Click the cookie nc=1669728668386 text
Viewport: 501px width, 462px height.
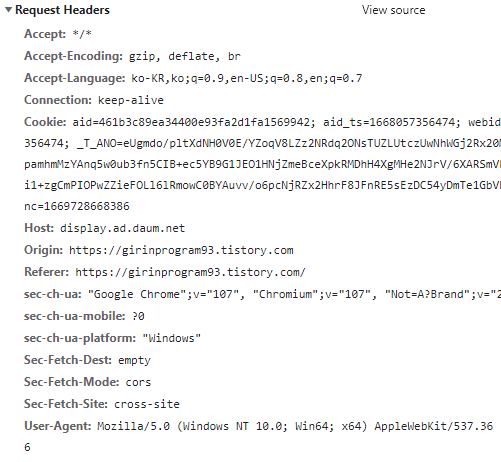pos(77,206)
